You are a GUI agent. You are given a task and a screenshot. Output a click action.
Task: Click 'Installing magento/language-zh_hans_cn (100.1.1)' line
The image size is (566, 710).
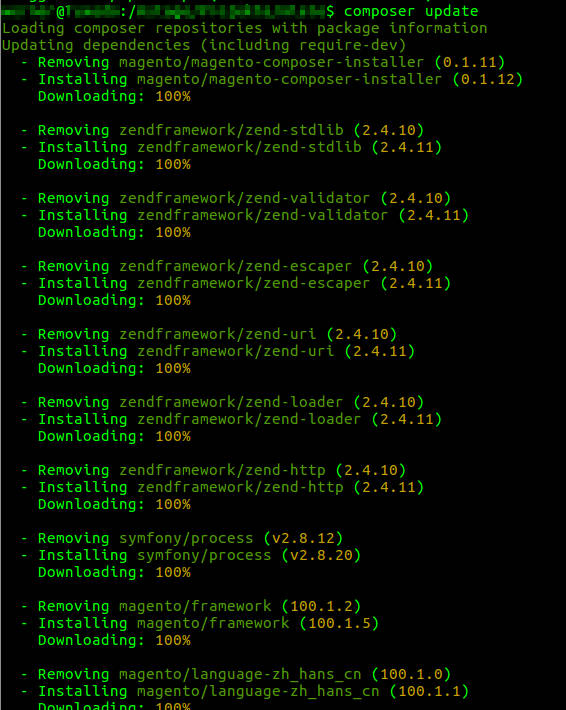(245, 691)
